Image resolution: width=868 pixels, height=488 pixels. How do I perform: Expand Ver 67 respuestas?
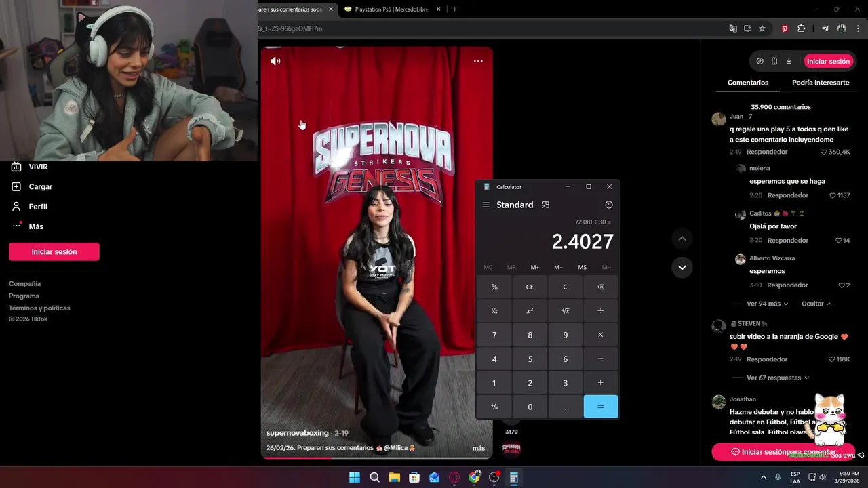tap(777, 378)
